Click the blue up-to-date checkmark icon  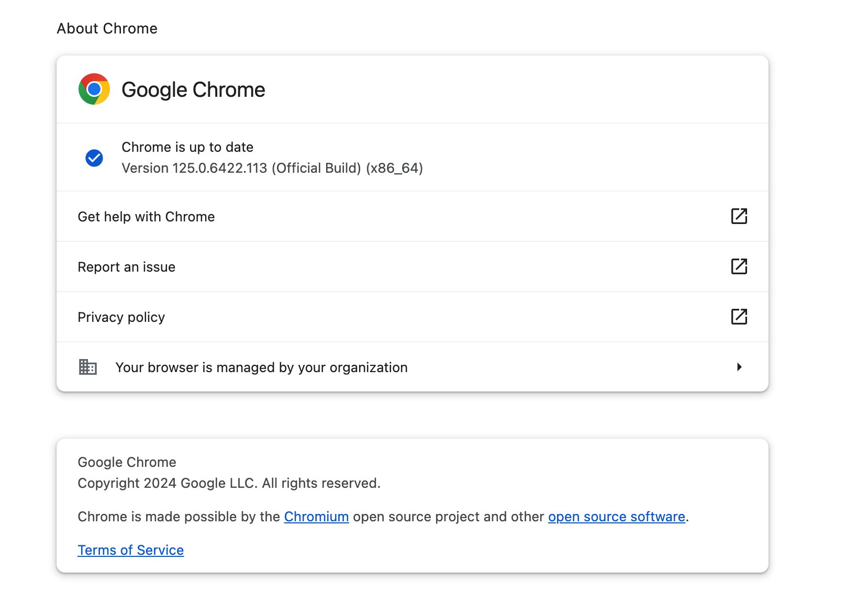(94, 158)
